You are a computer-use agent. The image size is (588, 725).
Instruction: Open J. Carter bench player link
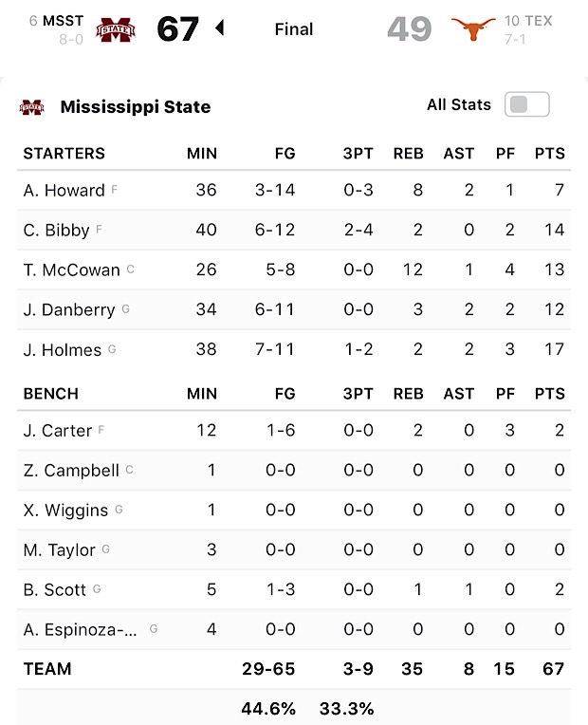(x=58, y=431)
